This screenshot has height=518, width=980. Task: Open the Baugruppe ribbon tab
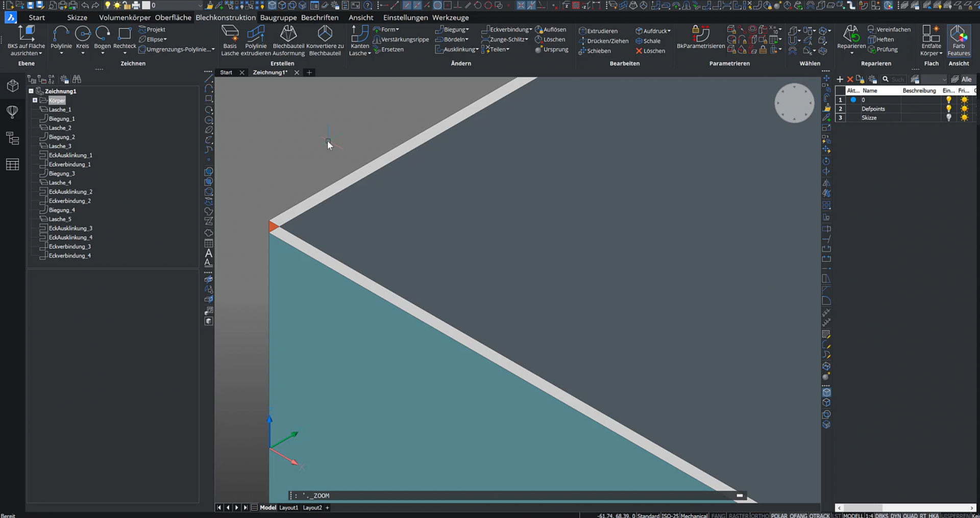click(278, 17)
